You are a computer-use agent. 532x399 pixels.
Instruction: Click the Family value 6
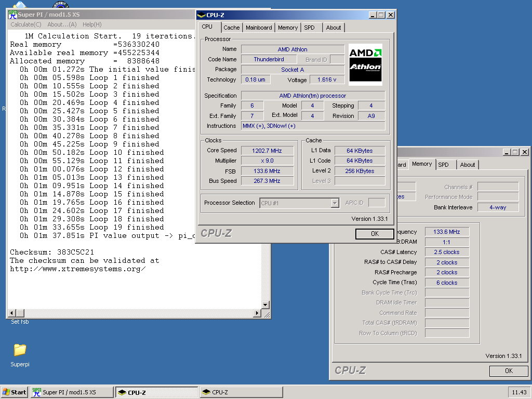[x=252, y=105]
